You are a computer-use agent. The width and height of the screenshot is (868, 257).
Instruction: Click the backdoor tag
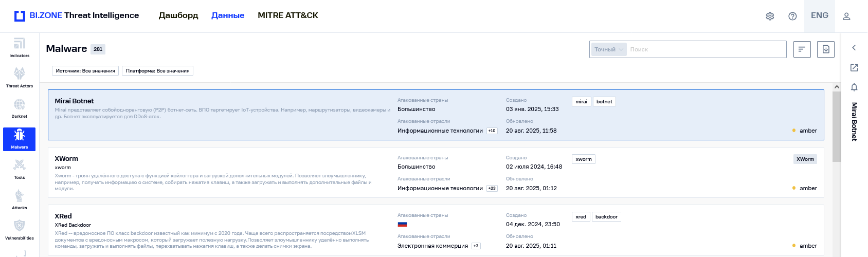(x=606, y=217)
